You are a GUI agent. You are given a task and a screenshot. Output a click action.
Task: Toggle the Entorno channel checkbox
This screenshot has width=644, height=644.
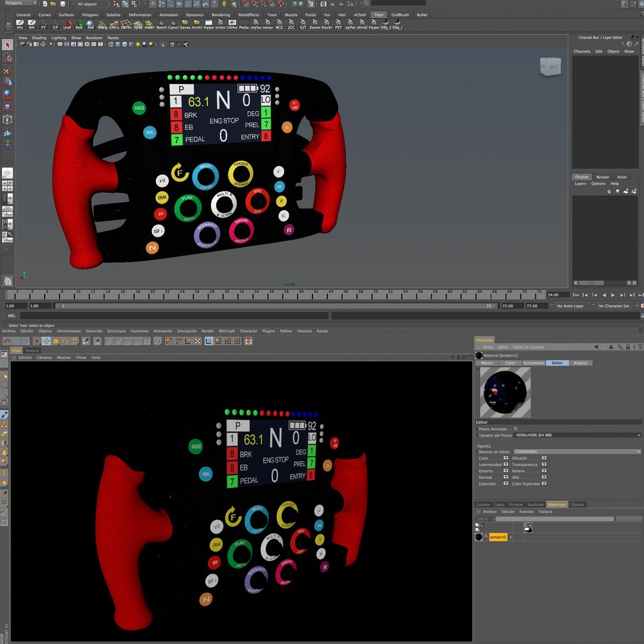click(x=506, y=470)
